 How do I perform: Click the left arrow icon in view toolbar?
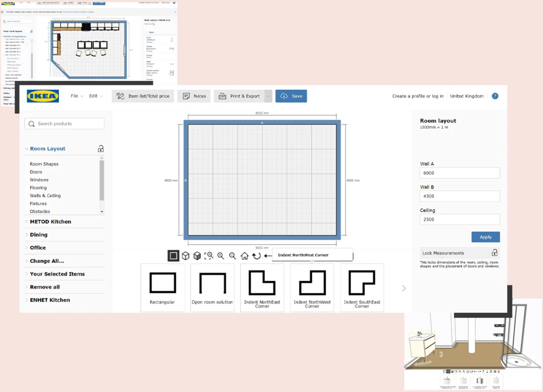(267, 256)
